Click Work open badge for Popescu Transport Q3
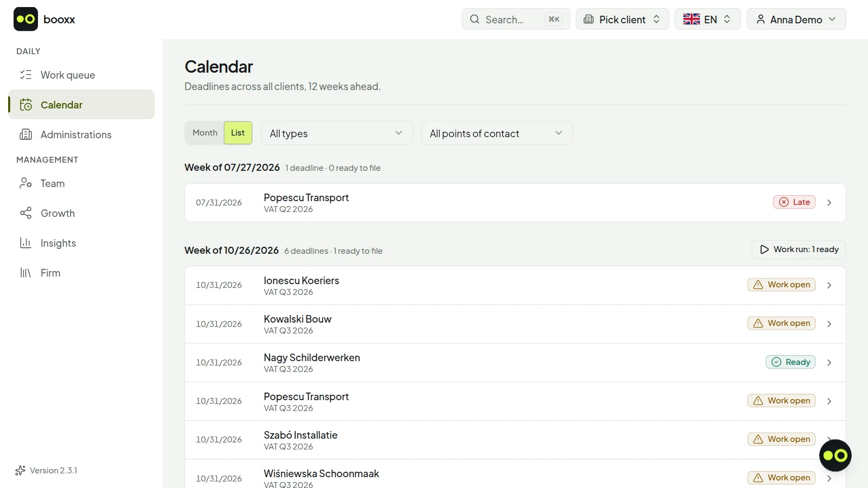Image resolution: width=868 pixels, height=488 pixels. (x=781, y=401)
